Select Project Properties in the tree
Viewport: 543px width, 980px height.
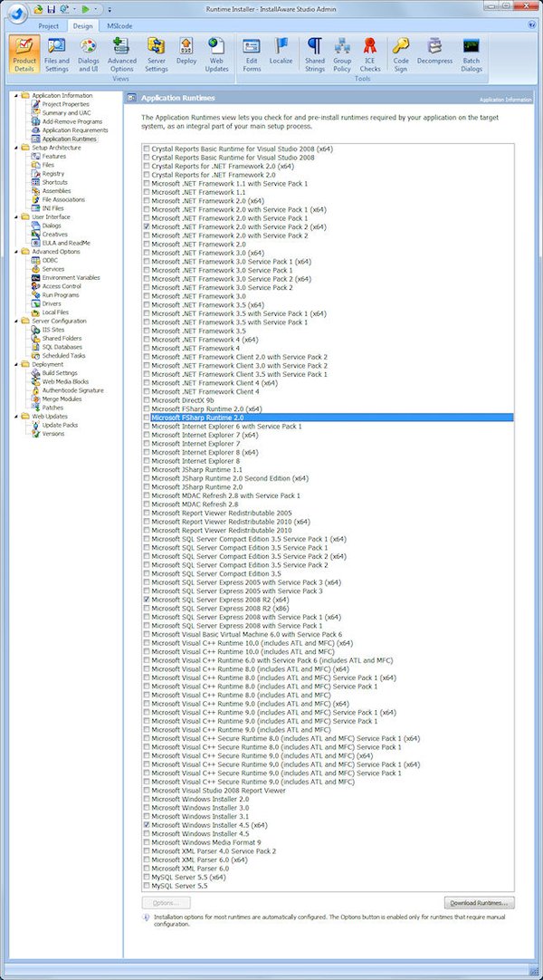(x=65, y=104)
